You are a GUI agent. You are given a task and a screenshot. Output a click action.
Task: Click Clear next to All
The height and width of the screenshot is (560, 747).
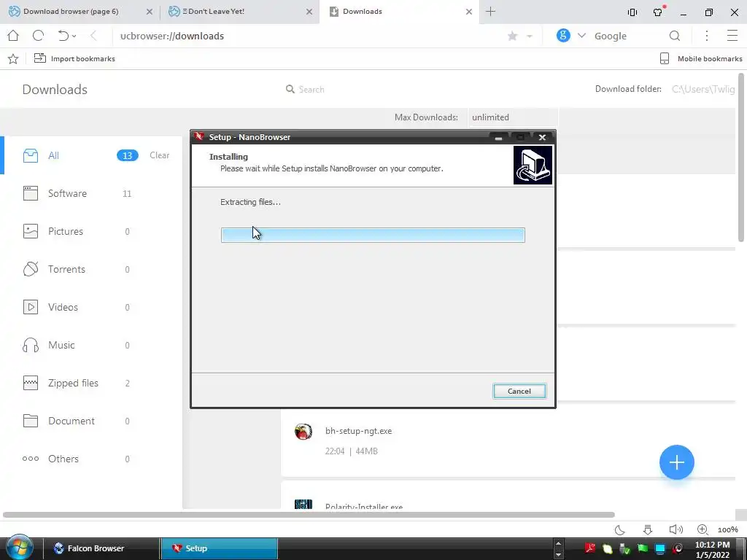click(x=160, y=155)
